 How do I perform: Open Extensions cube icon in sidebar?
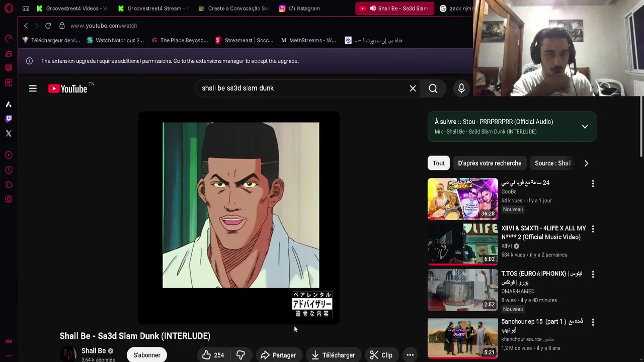click(x=9, y=185)
